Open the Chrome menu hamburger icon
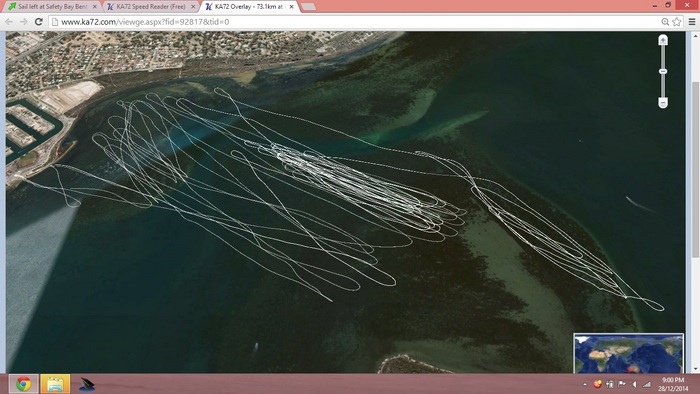The height and width of the screenshot is (394, 700). 692,21
